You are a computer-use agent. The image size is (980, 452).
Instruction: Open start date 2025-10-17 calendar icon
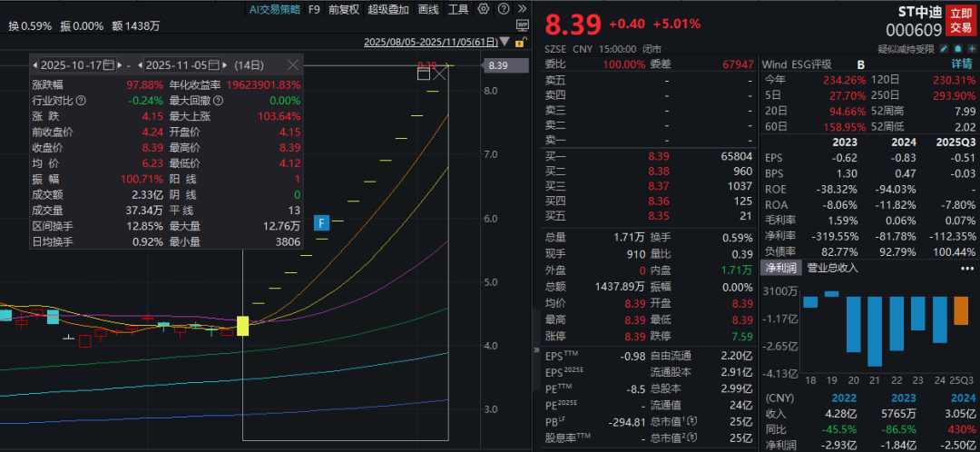(x=109, y=64)
